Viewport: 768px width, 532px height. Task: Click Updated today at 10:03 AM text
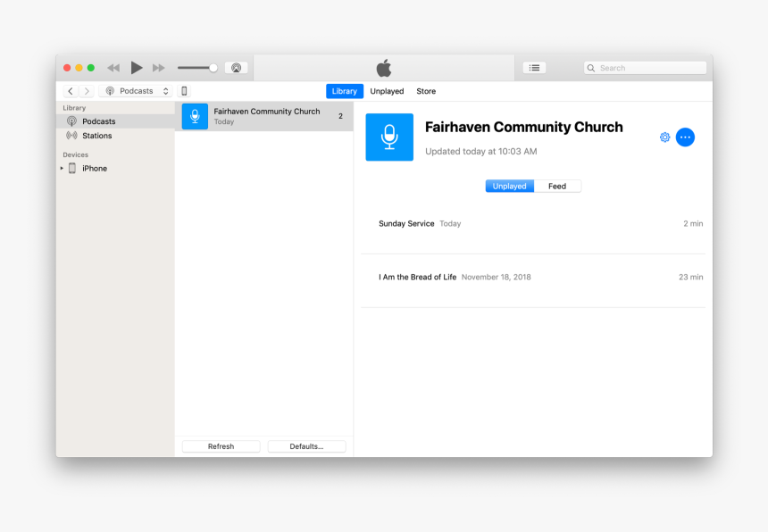pyautogui.click(x=481, y=152)
